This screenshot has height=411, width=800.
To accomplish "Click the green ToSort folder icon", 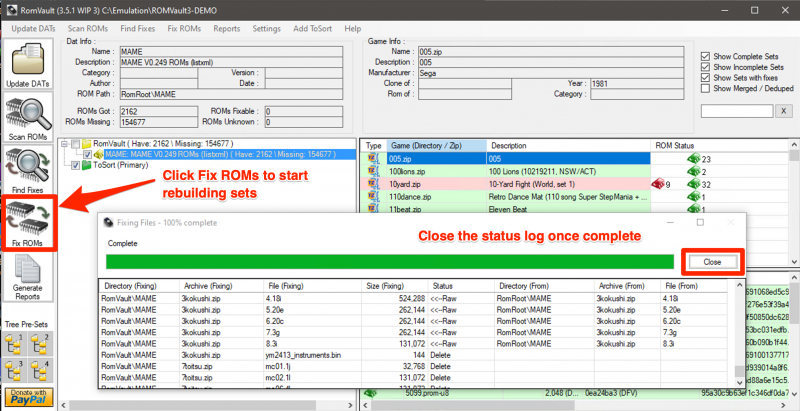I will tap(87, 165).
